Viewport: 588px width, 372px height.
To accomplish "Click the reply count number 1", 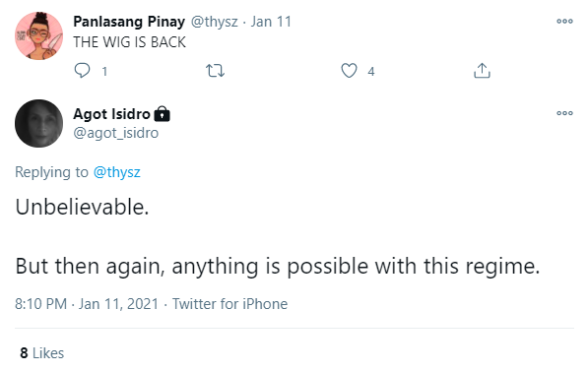I will pyautogui.click(x=104, y=71).
